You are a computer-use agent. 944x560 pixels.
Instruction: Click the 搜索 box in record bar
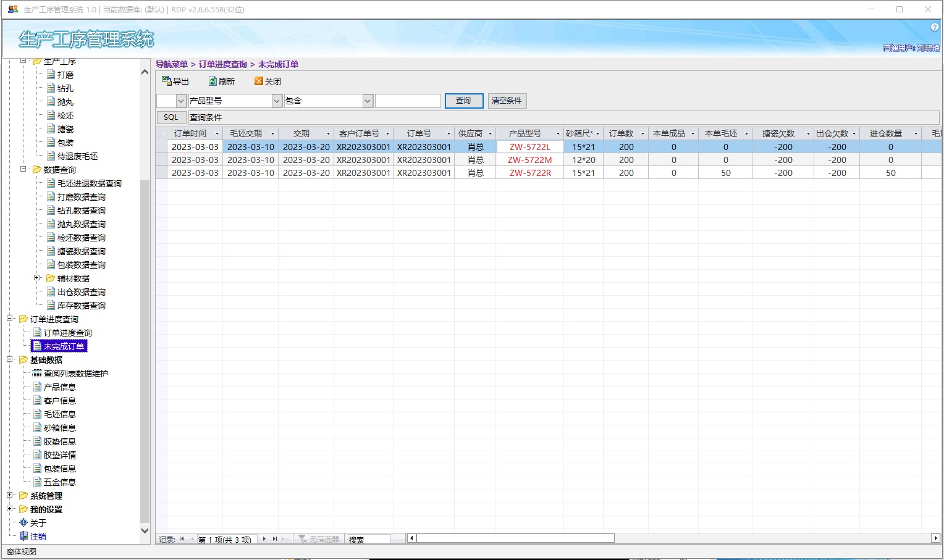369,539
